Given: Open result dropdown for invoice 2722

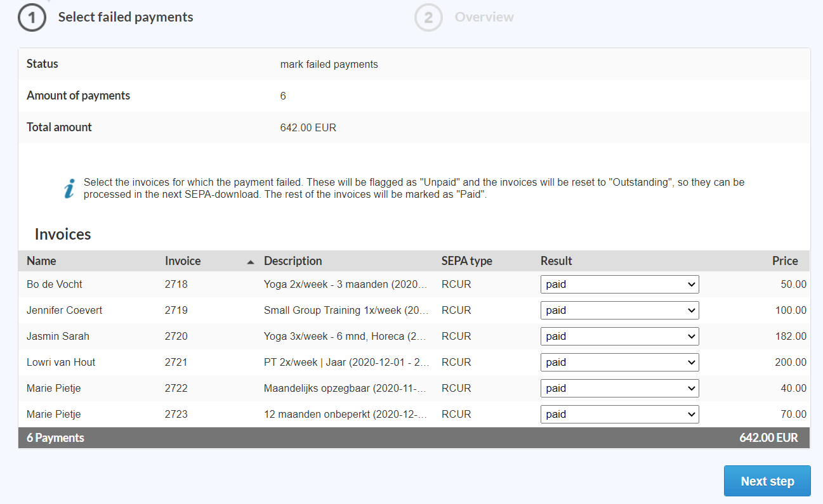Looking at the screenshot, I should point(619,389).
